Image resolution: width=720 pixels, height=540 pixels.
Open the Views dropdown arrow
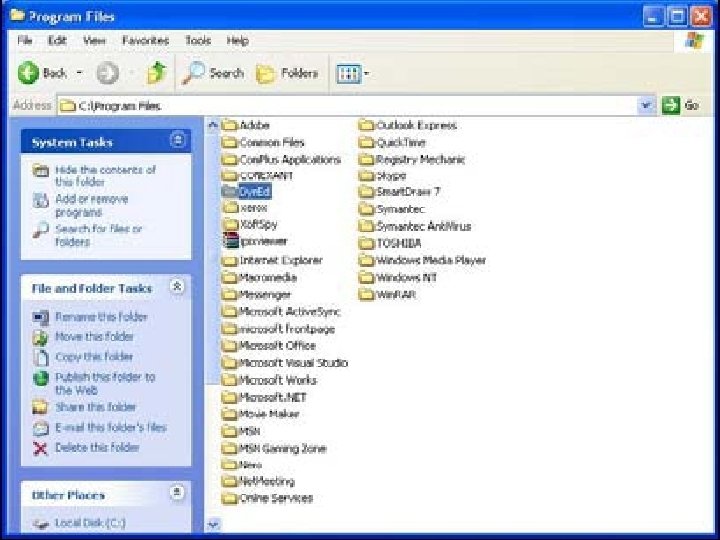click(366, 73)
